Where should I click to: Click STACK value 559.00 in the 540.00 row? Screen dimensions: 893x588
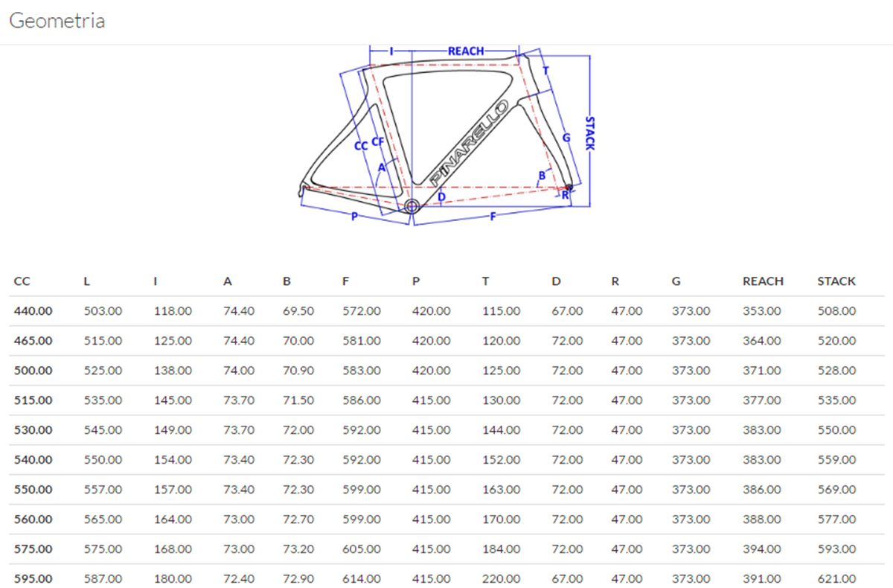[836, 460]
